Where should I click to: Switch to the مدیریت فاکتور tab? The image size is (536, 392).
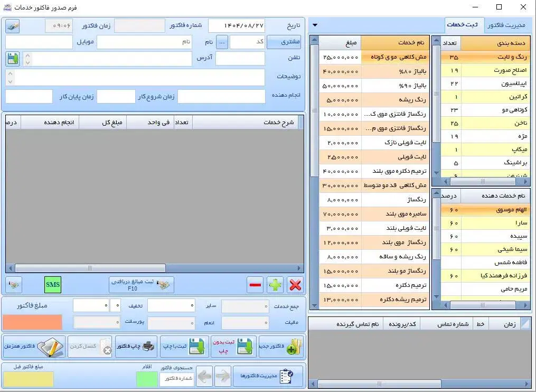(506, 25)
